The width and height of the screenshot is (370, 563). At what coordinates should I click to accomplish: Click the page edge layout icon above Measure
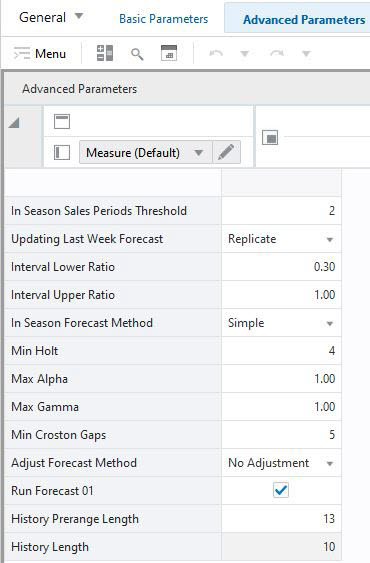(x=62, y=121)
